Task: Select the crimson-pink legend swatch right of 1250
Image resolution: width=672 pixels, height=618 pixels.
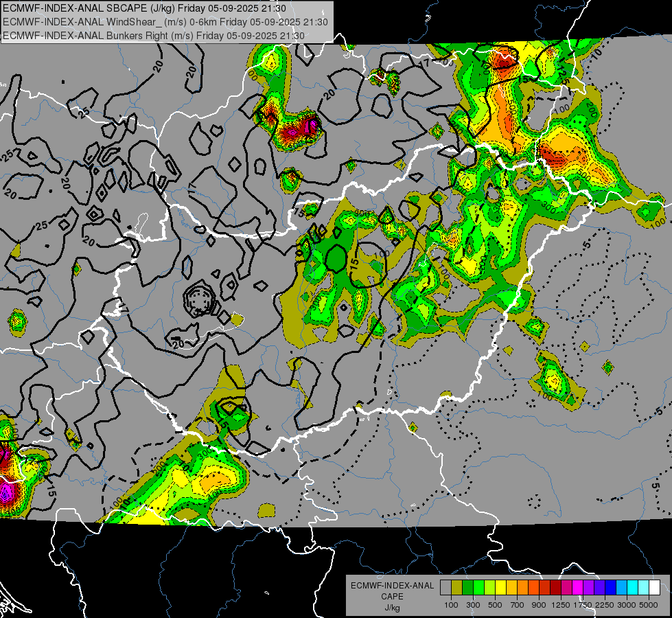Action: click(566, 588)
